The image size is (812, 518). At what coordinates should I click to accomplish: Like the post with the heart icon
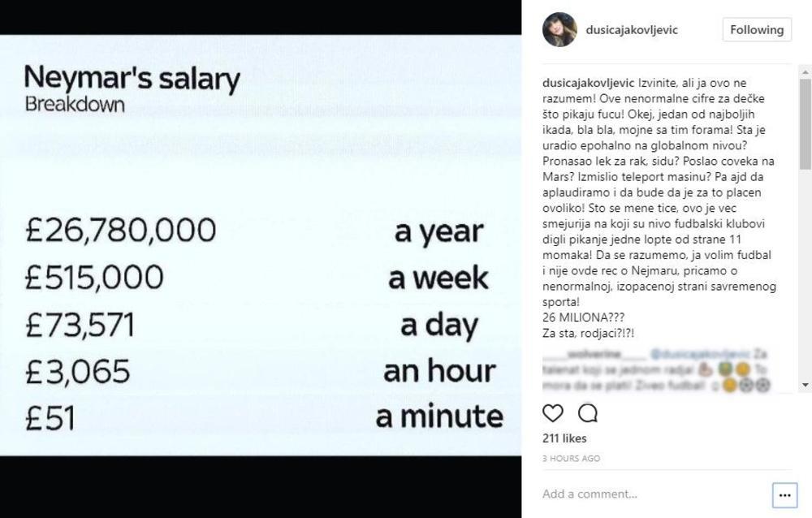coord(553,413)
